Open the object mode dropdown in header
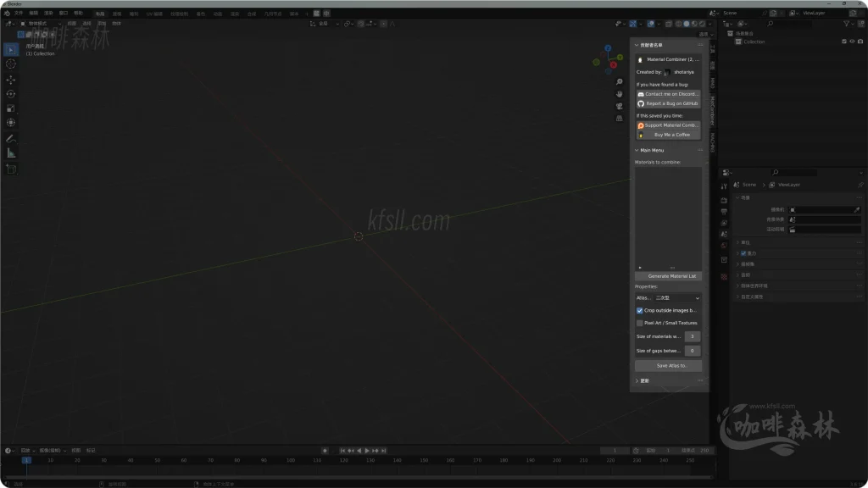 pyautogui.click(x=37, y=24)
